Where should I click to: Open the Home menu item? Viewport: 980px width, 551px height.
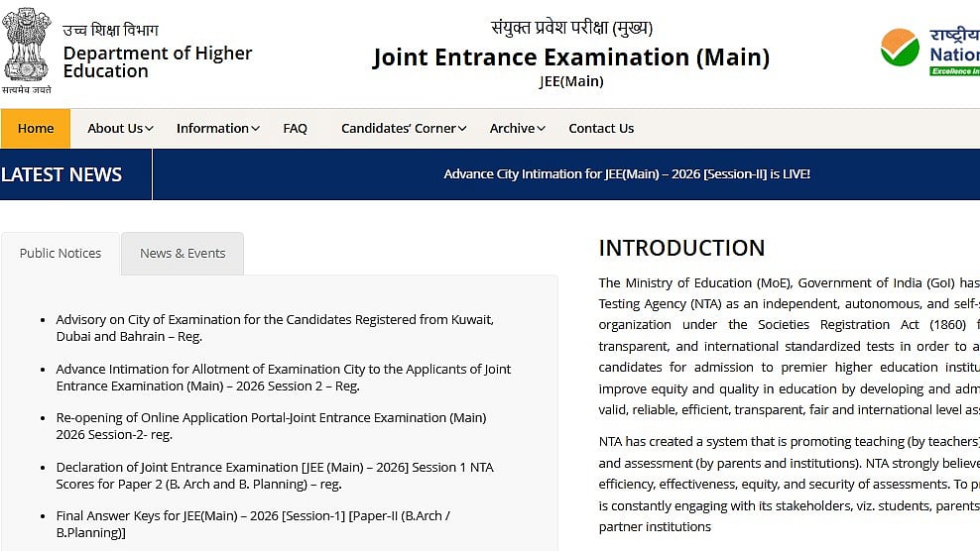pos(36,128)
